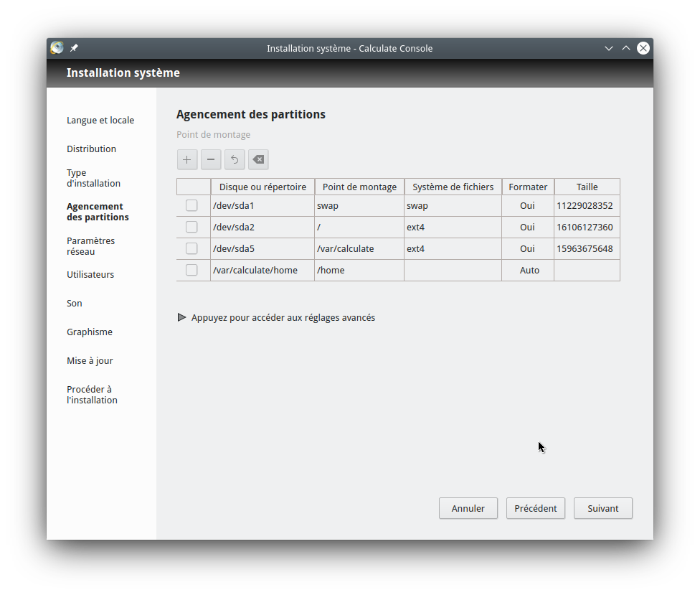Click the add partition plus icon
The image size is (700, 595).
click(x=187, y=159)
